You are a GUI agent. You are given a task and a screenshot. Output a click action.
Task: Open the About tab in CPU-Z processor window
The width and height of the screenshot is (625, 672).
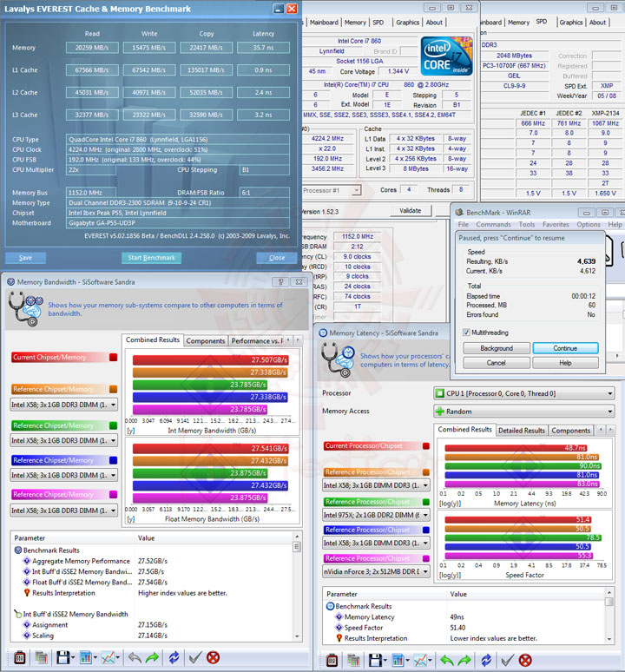[434, 23]
